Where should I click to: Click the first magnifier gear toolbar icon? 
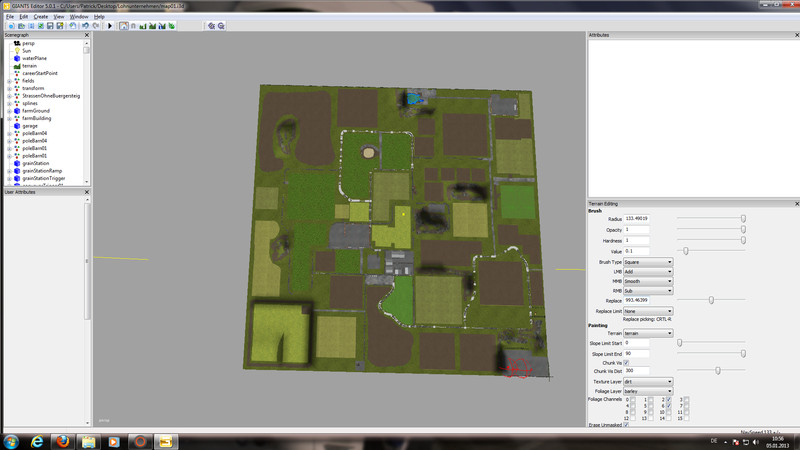tap(212, 26)
